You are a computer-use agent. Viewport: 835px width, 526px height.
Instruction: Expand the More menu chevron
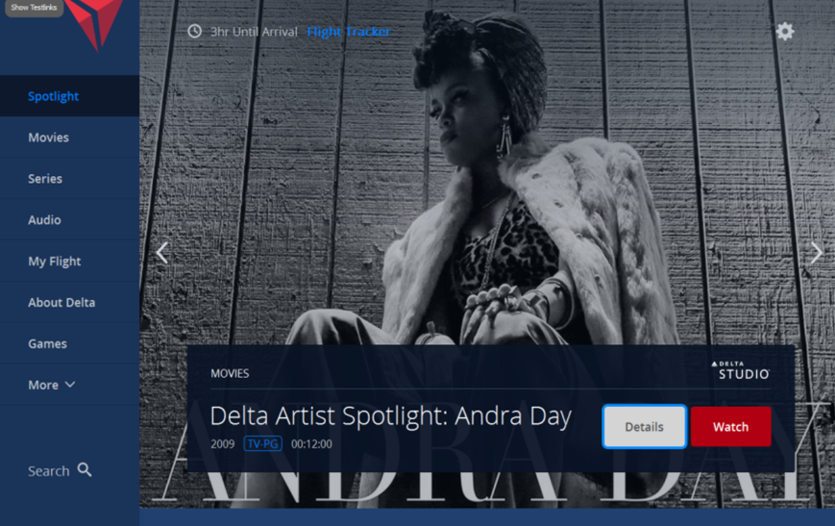click(x=70, y=384)
